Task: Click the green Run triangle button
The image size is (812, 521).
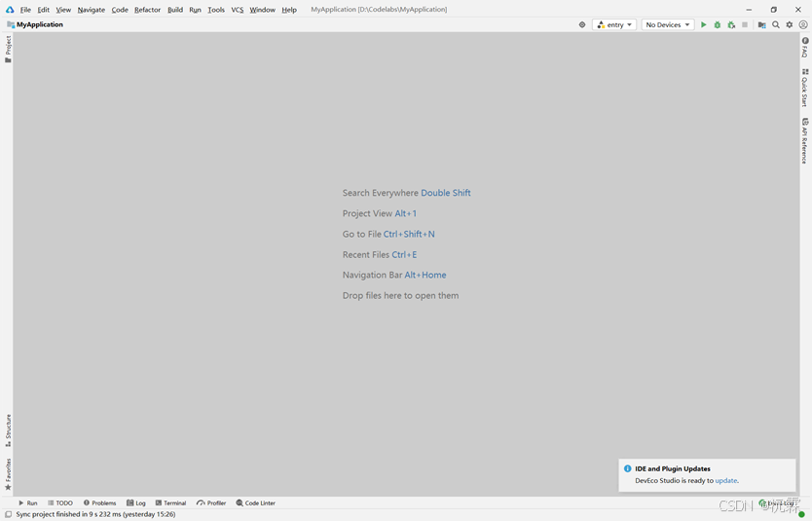Action: point(703,25)
